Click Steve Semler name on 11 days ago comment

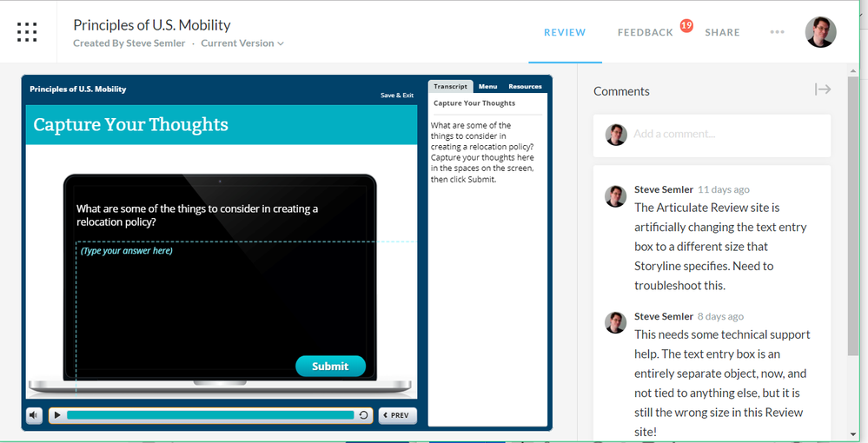coord(664,190)
